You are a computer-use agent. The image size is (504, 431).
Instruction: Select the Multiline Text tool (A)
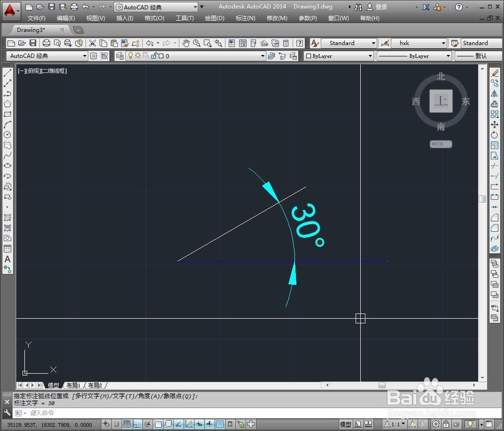pos(8,259)
